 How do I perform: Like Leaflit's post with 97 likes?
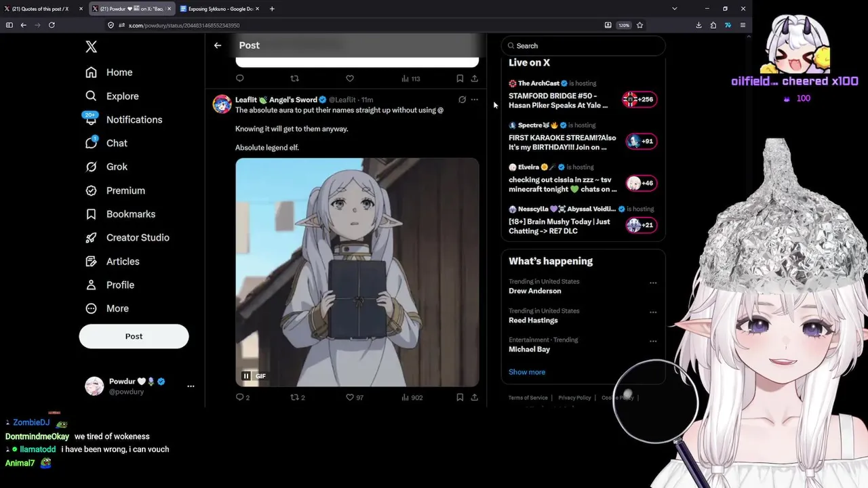click(x=355, y=397)
